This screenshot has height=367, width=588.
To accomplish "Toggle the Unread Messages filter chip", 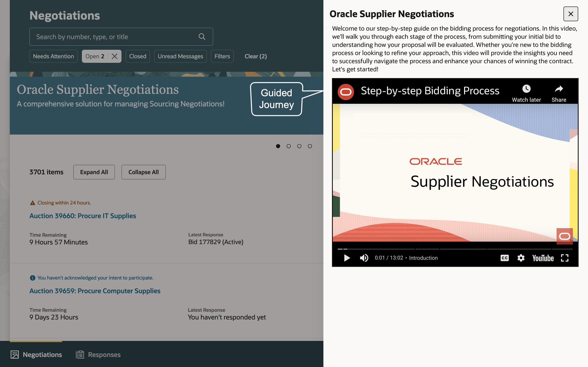I will click(x=180, y=56).
